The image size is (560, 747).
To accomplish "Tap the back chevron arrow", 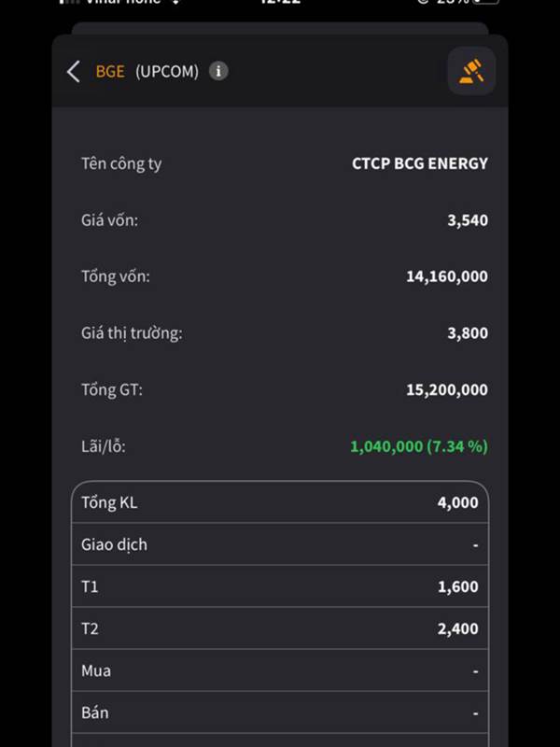I will (x=73, y=72).
